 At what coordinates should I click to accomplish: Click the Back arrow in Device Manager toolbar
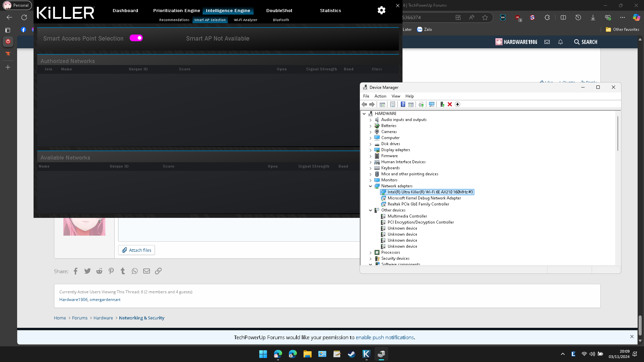[364, 105]
